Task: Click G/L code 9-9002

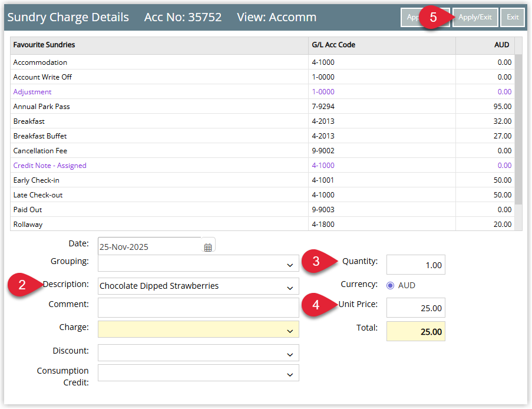Action: point(323,151)
